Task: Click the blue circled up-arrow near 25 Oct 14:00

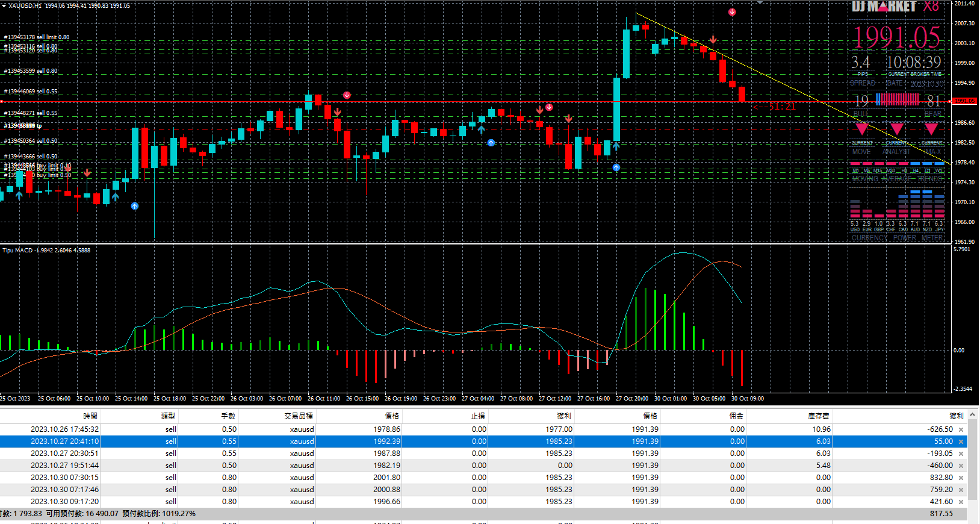Action: tap(135, 206)
